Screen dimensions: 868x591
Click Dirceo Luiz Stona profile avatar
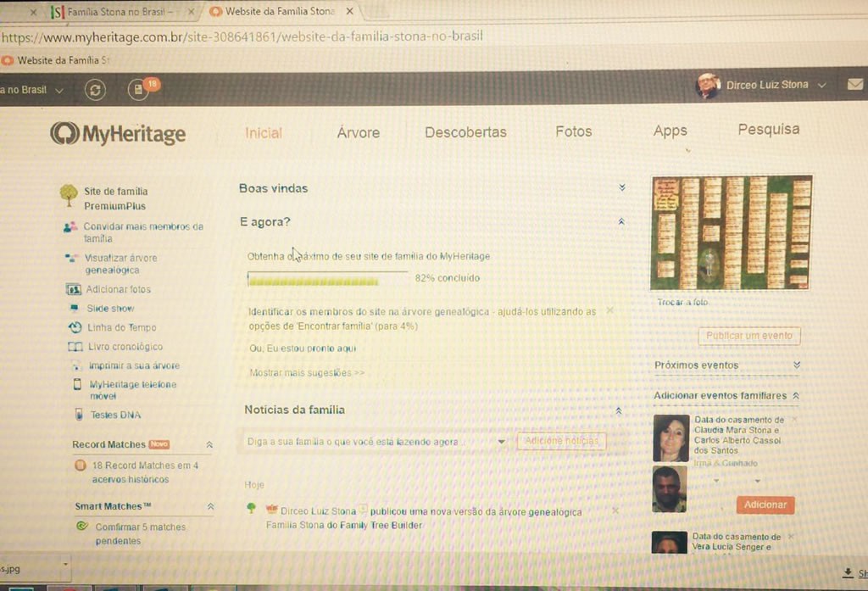[x=708, y=86]
